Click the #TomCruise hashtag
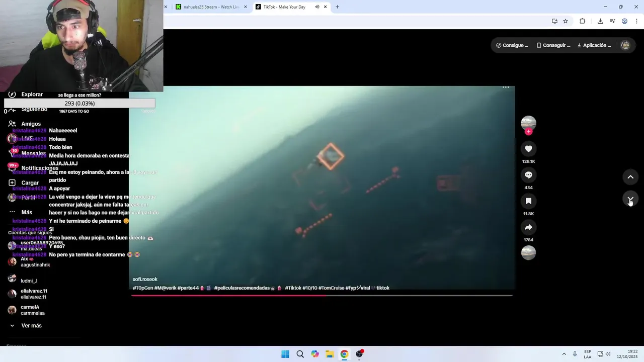 [x=331, y=288]
